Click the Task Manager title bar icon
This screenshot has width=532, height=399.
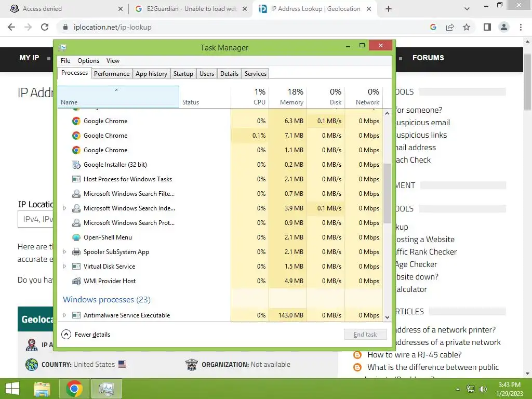pos(62,47)
